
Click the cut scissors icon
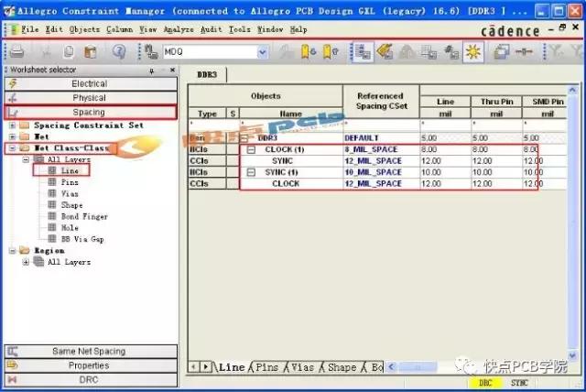coord(47,51)
